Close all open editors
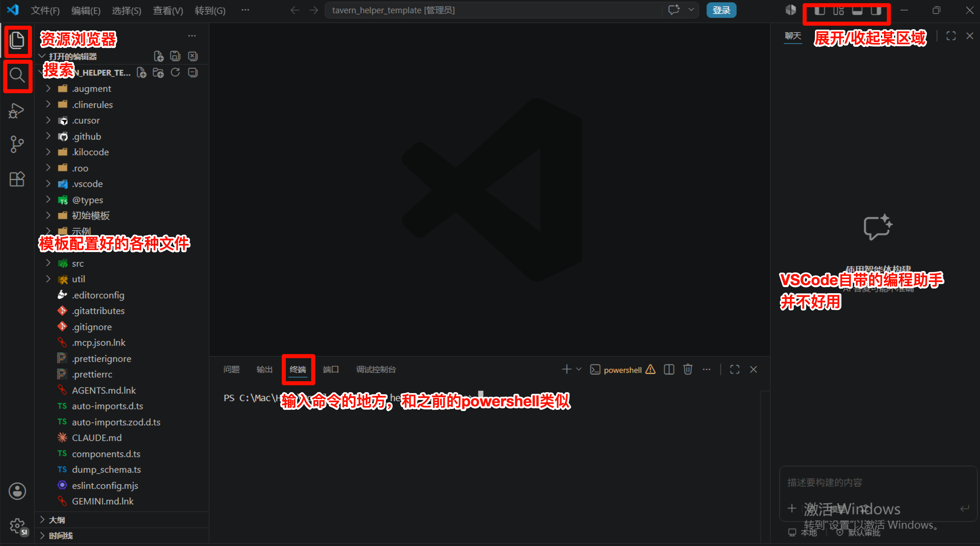The width and height of the screenshot is (980, 546). (x=192, y=56)
